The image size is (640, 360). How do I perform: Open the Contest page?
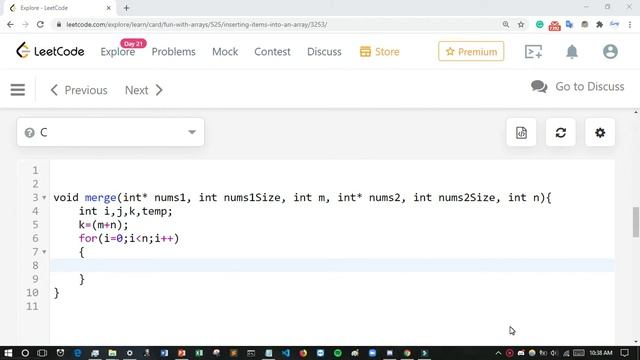[x=272, y=52]
